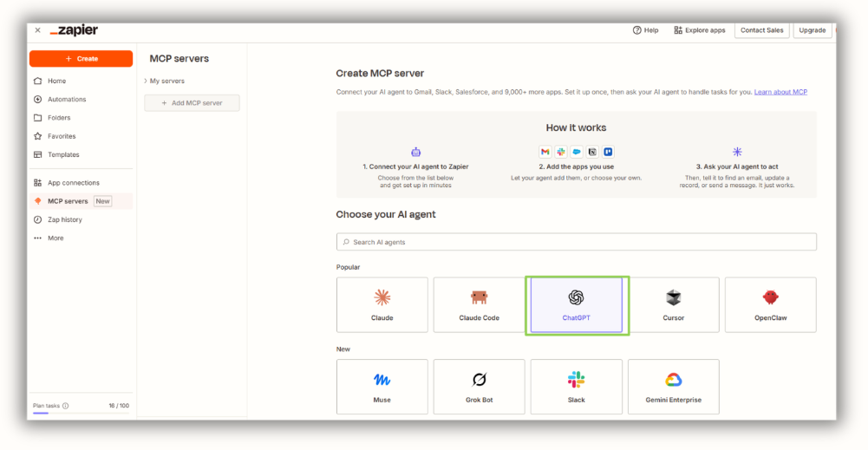The image size is (868, 450).
Task: Click the 'How it works' title
Action: [577, 127]
